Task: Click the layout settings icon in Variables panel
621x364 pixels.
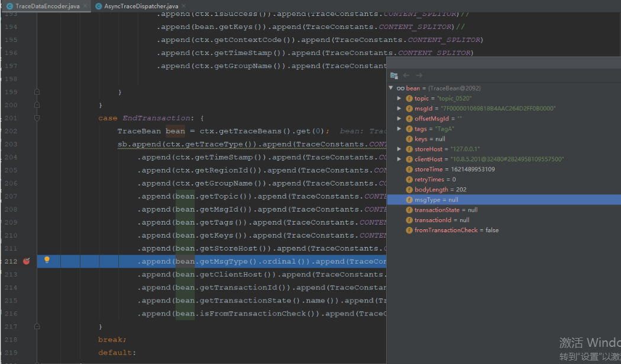Action: [394, 75]
